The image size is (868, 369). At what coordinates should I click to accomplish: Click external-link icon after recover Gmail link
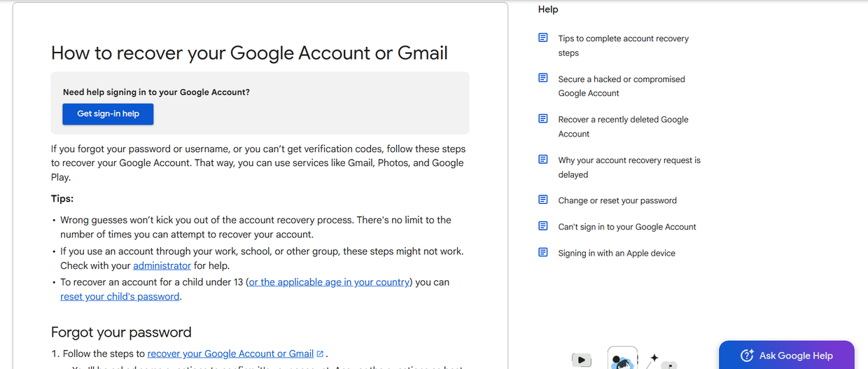click(320, 354)
